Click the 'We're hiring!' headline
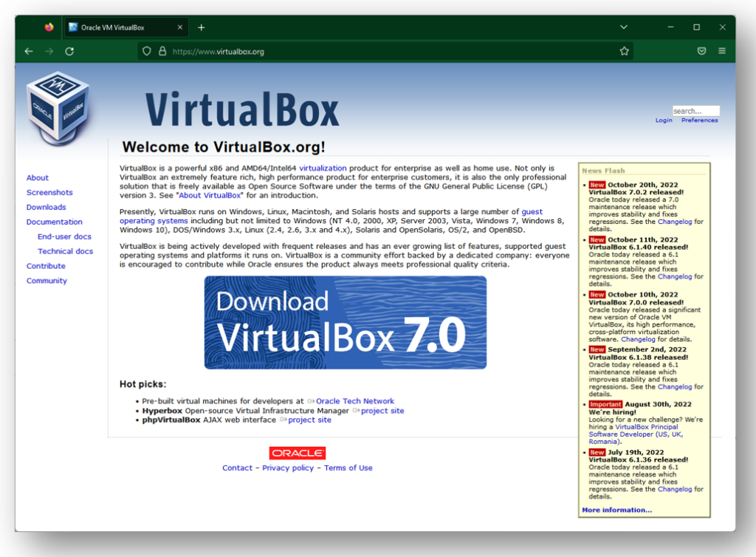The height and width of the screenshot is (557, 756). point(612,412)
